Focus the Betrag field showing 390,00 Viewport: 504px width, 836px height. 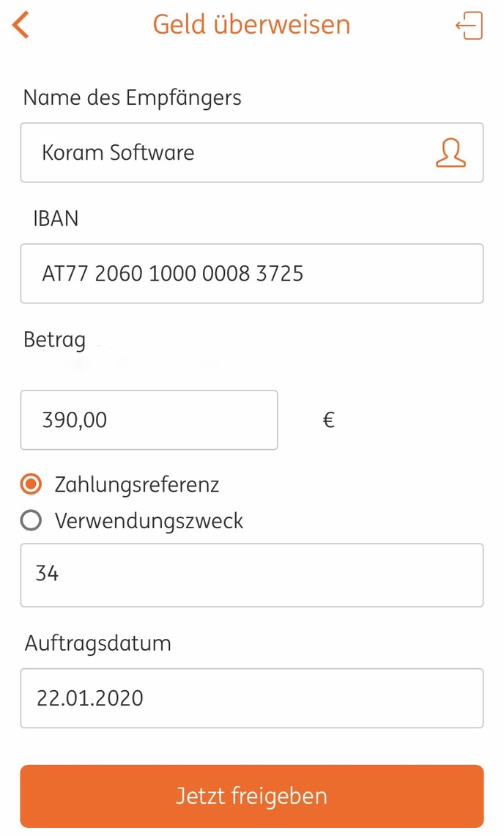pos(149,420)
